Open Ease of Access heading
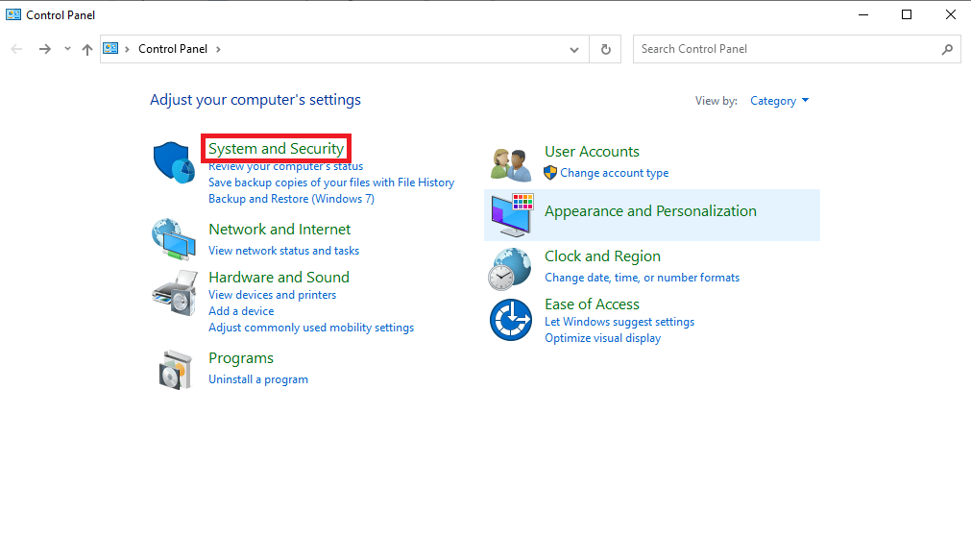Screen dimensions: 971x560 click(592, 304)
